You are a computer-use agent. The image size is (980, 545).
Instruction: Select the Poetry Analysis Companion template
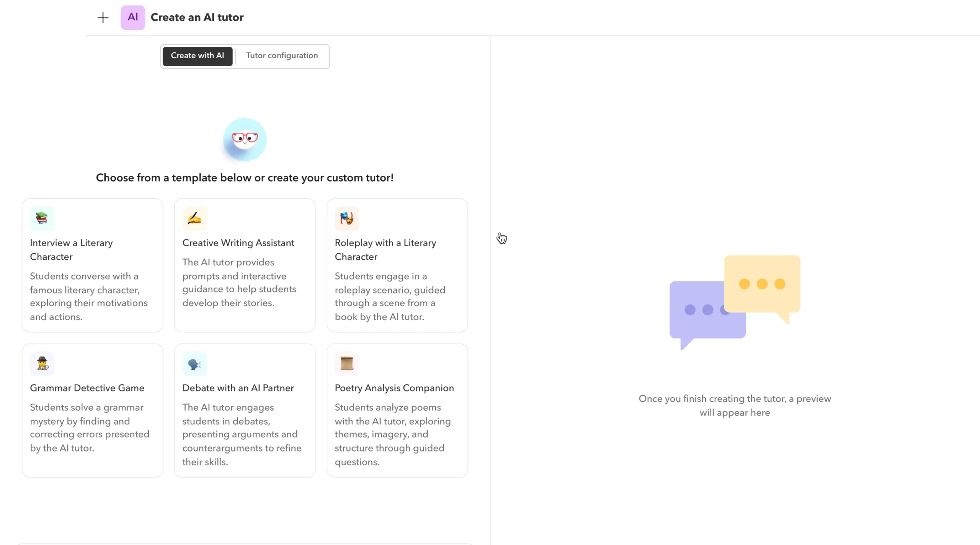coord(397,410)
